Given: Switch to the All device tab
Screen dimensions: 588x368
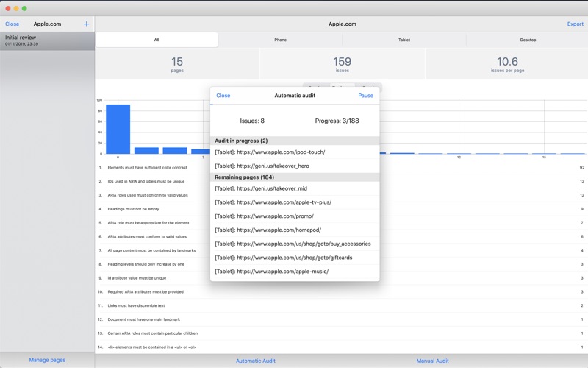Looking at the screenshot, I should (157, 40).
